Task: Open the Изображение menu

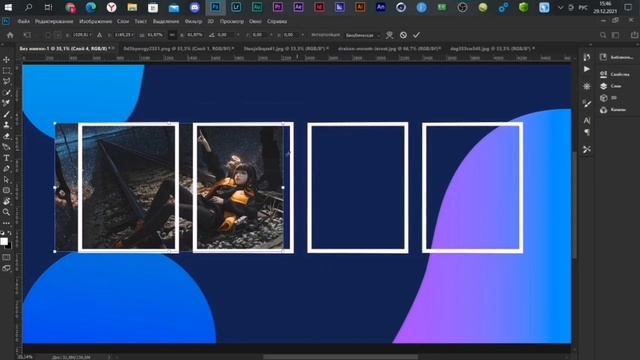Action: tap(96, 21)
